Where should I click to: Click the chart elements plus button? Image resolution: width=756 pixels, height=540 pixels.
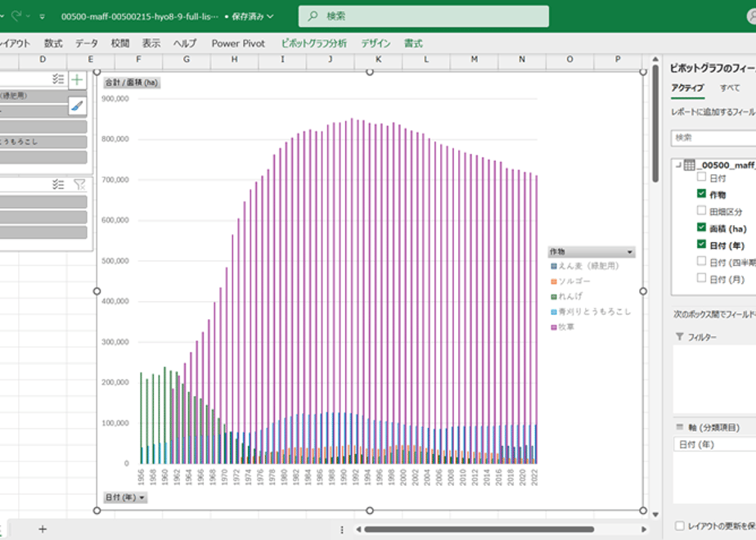pyautogui.click(x=77, y=79)
